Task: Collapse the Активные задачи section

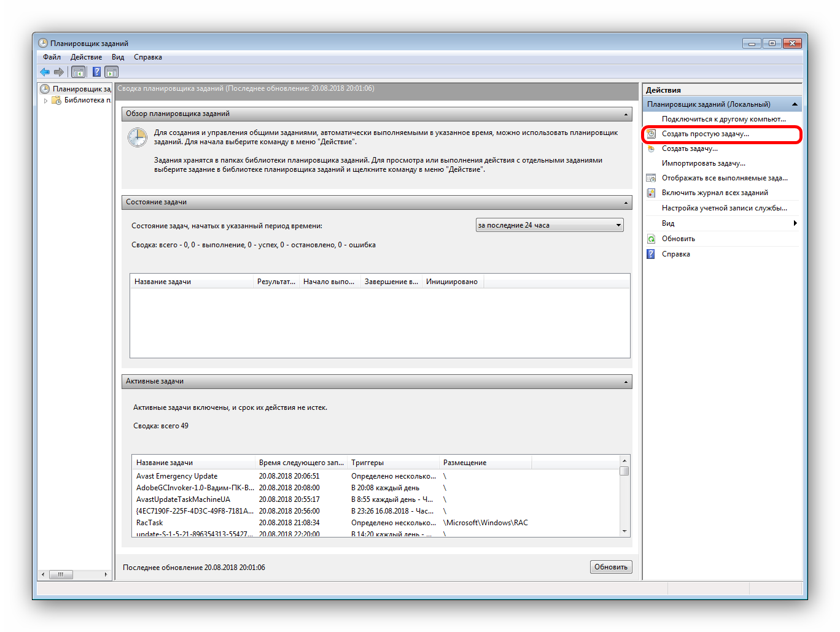Action: (x=626, y=382)
